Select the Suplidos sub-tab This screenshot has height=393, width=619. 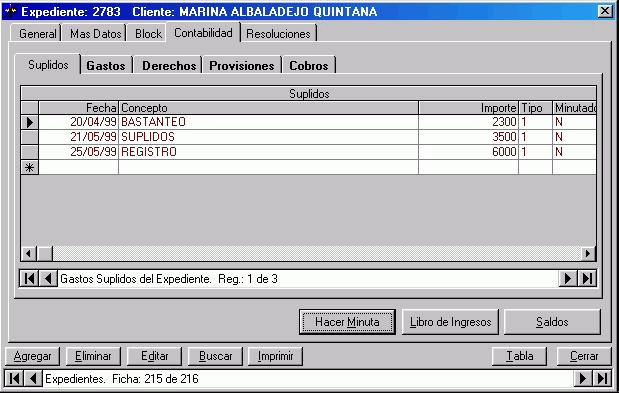[48, 64]
